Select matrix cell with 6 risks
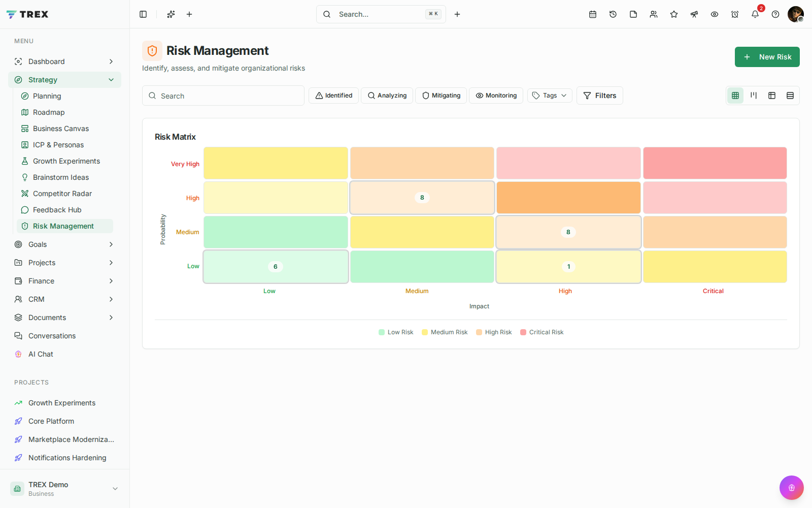 click(x=276, y=266)
